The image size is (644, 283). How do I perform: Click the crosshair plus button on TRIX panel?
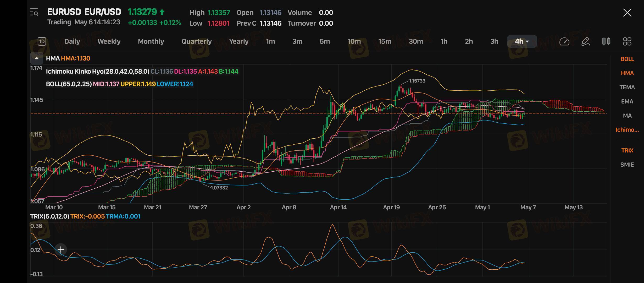60,249
